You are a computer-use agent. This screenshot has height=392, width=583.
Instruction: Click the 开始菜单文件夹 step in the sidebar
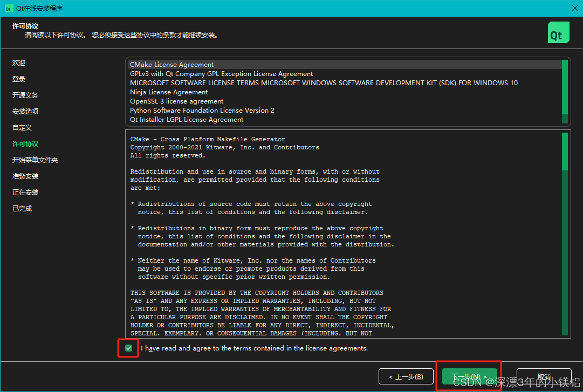tap(35, 160)
